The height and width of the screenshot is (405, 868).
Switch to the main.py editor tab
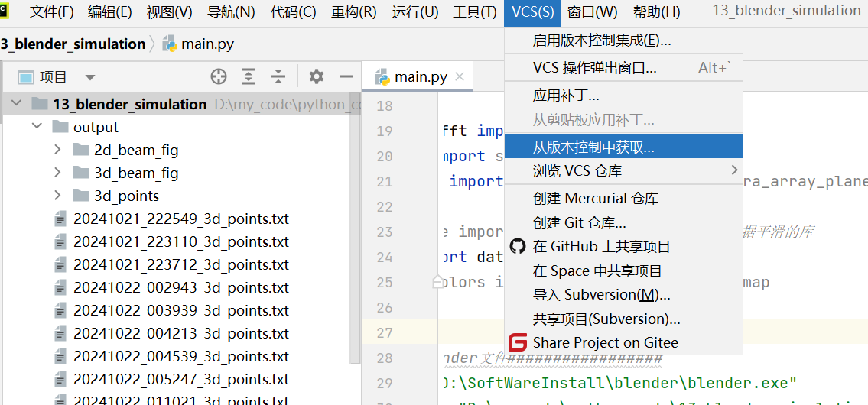click(418, 77)
